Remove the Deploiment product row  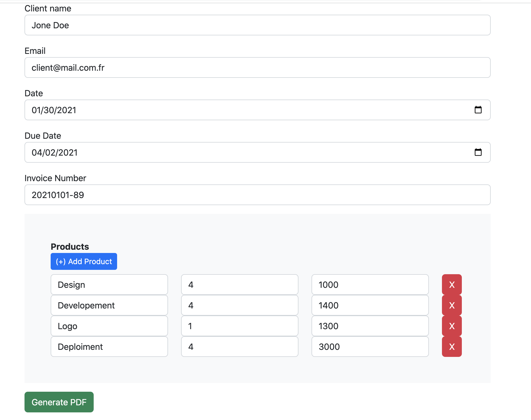coord(452,347)
